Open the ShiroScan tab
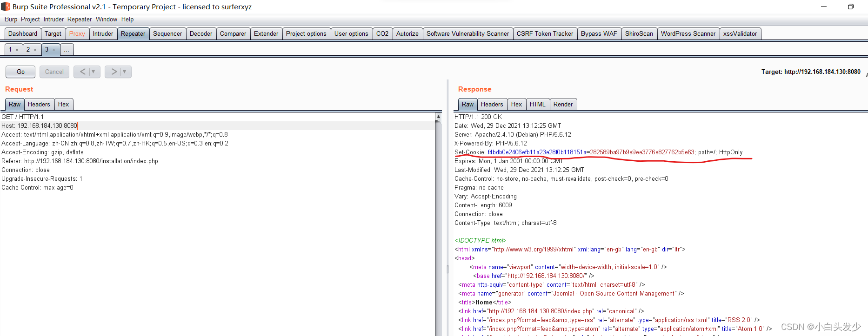868x336 pixels. 639,33
